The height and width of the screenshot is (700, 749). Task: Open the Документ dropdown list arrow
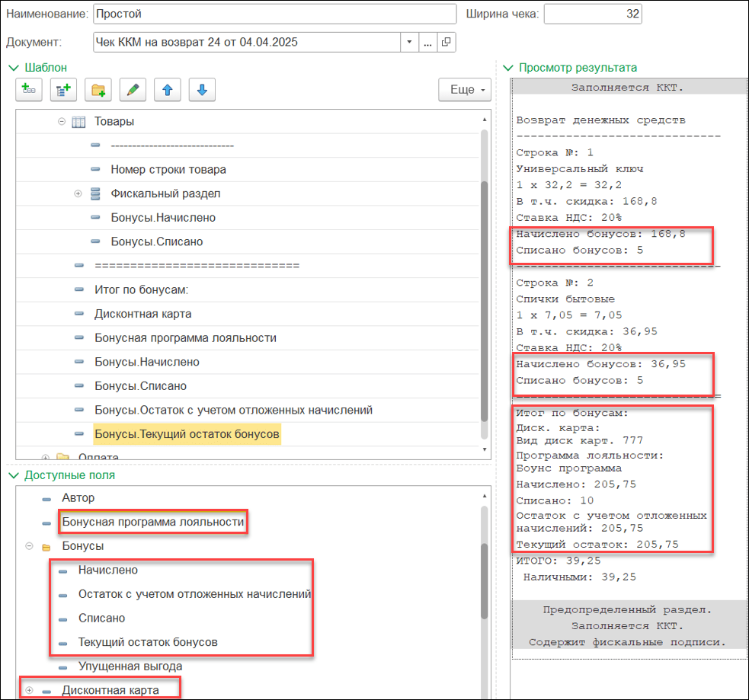click(410, 42)
